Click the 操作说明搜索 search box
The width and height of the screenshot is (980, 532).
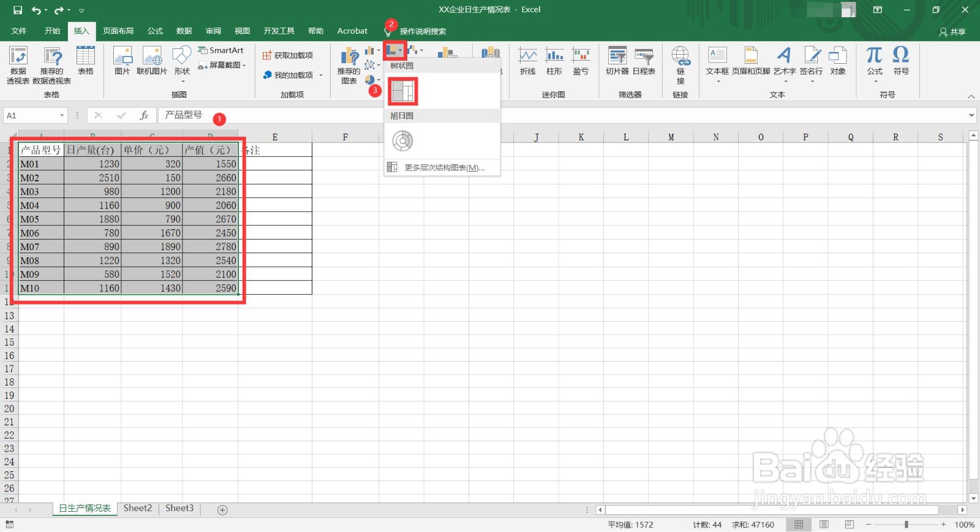(423, 31)
